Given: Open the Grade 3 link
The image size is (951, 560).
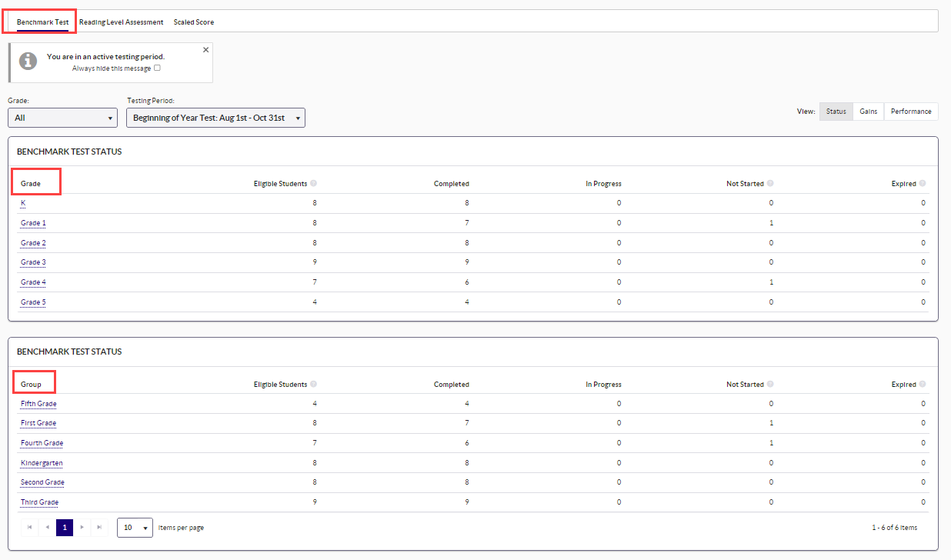Looking at the screenshot, I should coord(33,262).
